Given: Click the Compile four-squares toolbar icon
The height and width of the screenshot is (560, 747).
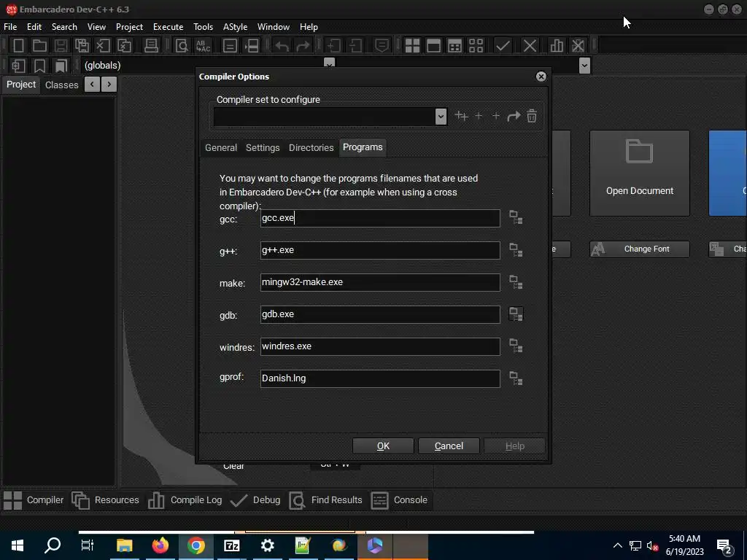Looking at the screenshot, I should coord(412,46).
